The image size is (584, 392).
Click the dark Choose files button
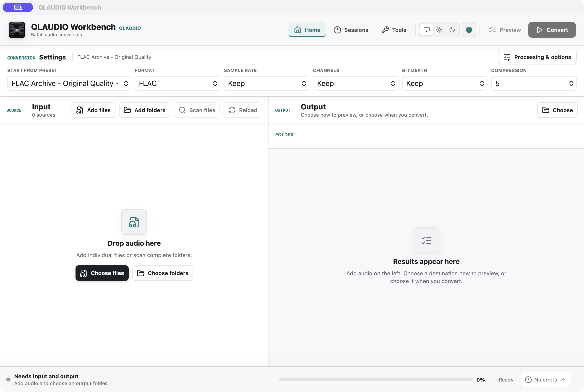102,273
